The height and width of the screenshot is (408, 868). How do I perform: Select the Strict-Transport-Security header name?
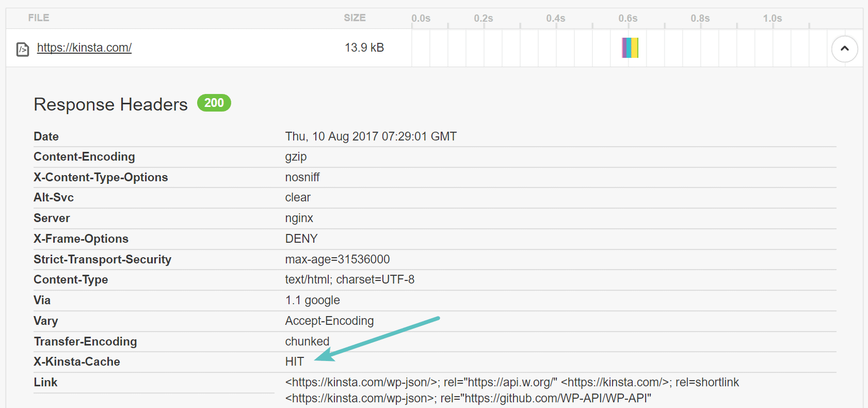click(102, 259)
